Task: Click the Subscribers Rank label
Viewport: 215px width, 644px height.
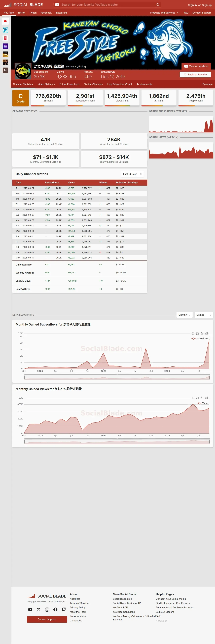Action: click(85, 101)
